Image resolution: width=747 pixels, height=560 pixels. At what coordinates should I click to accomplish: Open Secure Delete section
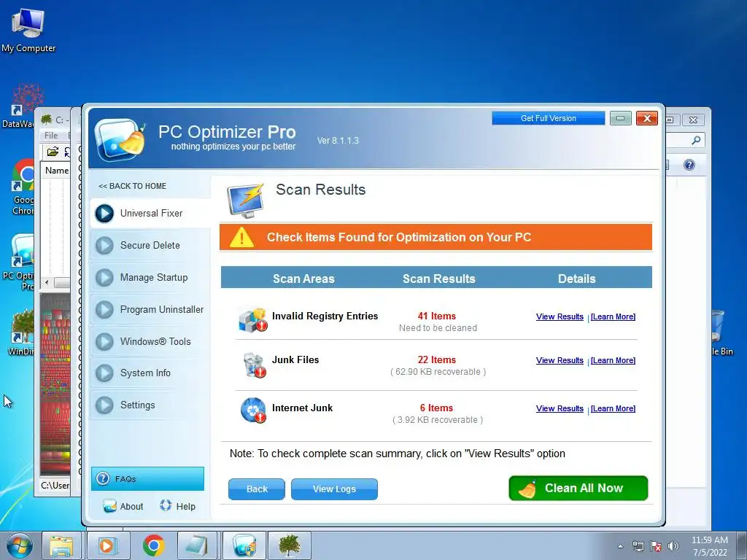click(x=150, y=245)
